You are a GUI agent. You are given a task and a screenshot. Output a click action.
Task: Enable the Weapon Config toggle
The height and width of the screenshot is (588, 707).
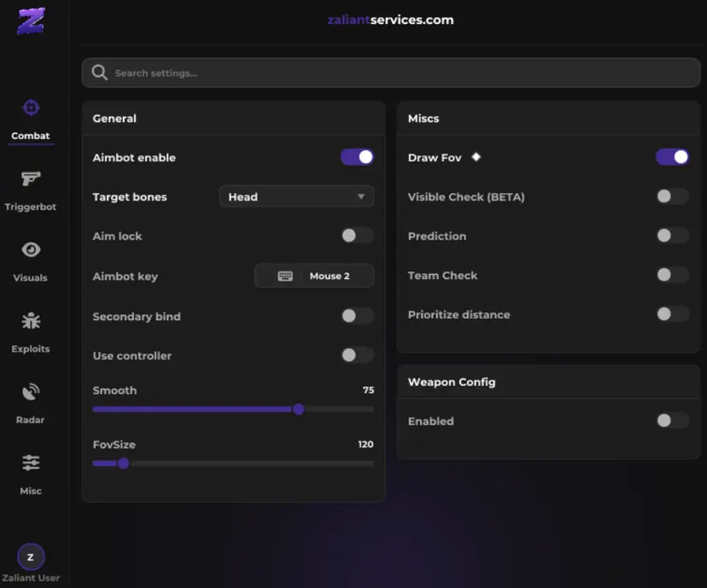tap(672, 421)
